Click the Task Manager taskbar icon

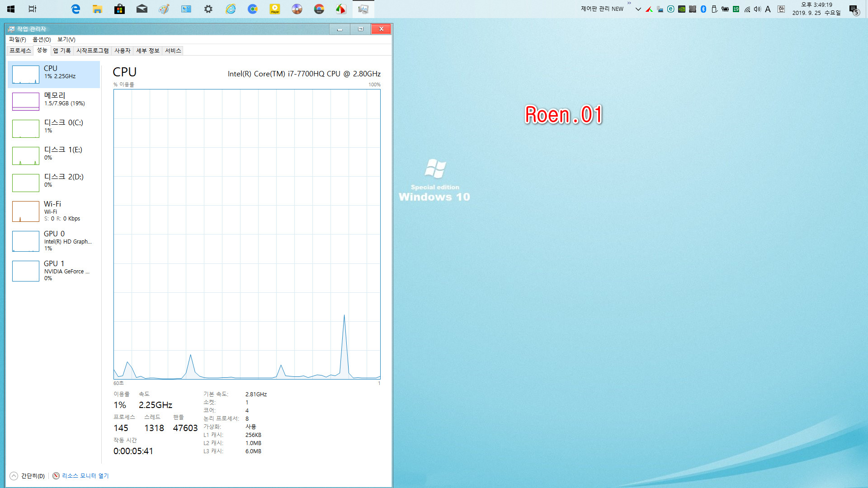[x=363, y=9]
